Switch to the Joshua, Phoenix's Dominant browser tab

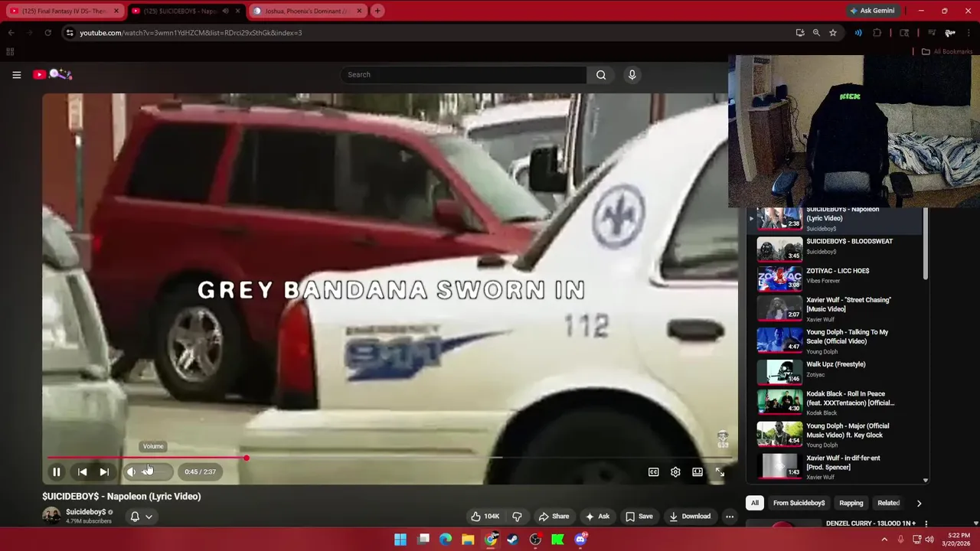(306, 11)
